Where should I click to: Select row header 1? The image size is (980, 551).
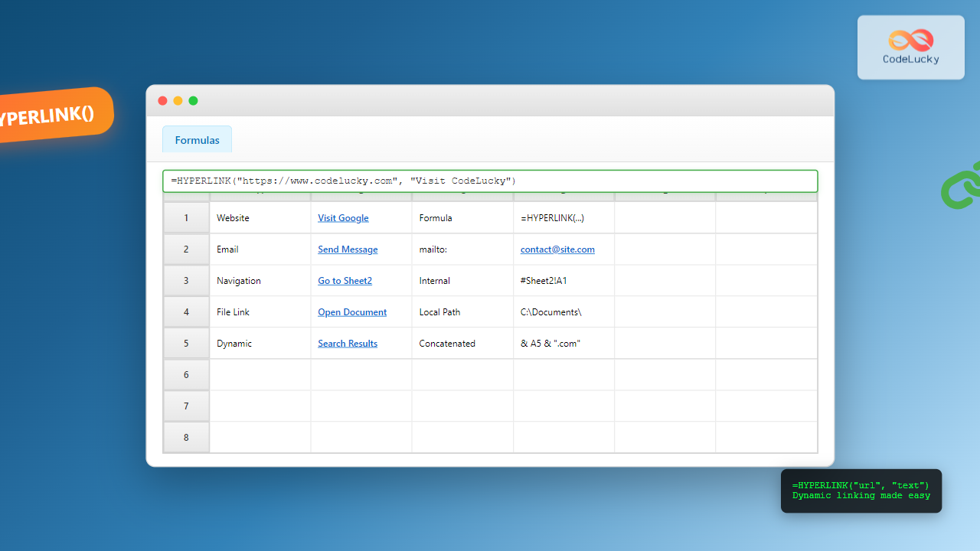click(x=186, y=218)
